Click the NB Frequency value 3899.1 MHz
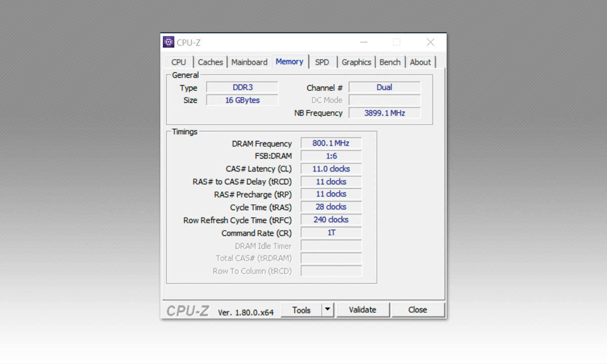This screenshot has width=607, height=364. (384, 113)
